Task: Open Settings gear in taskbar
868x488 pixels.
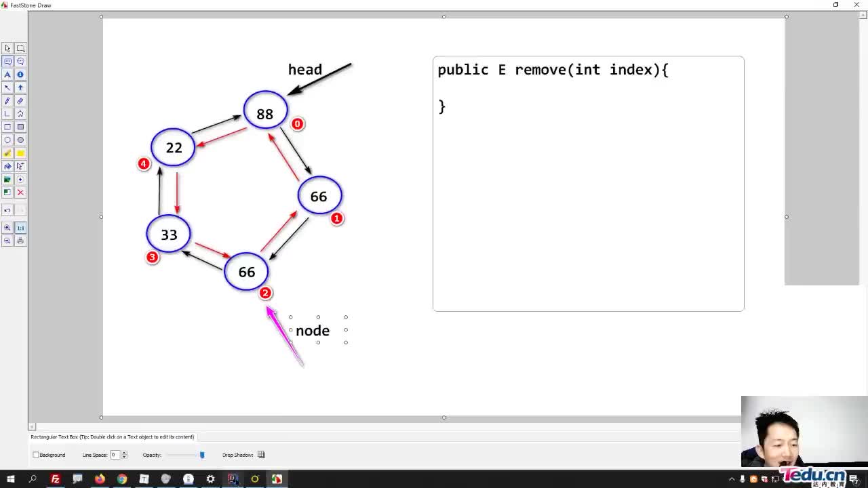Action: (210, 479)
